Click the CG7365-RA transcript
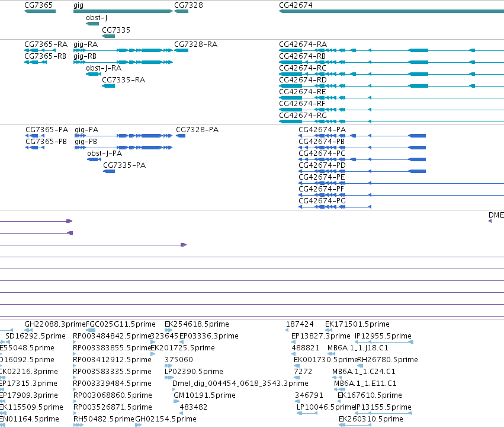 (x=40, y=50)
